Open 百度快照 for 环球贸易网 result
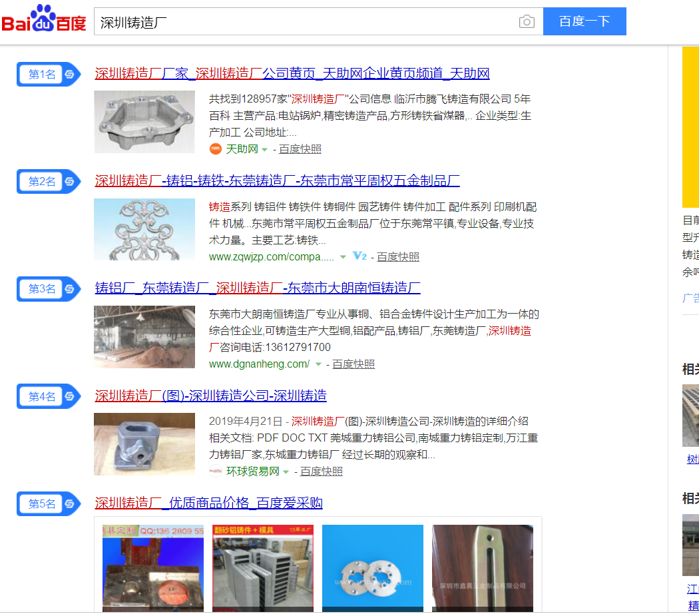Screen dimensions: 699x616 (322, 471)
